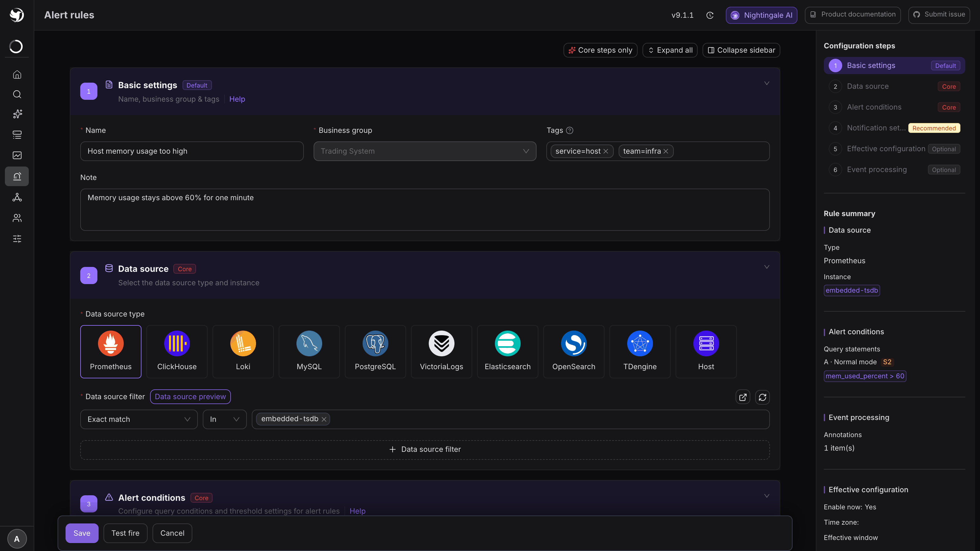Click the history clock icon near version
Viewport: 980px width, 551px height.
[710, 15]
